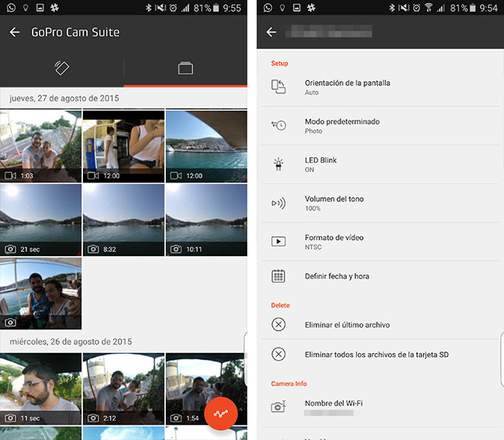Select the Camera Info section heading
The width and height of the screenshot is (504, 440).
[288, 383]
